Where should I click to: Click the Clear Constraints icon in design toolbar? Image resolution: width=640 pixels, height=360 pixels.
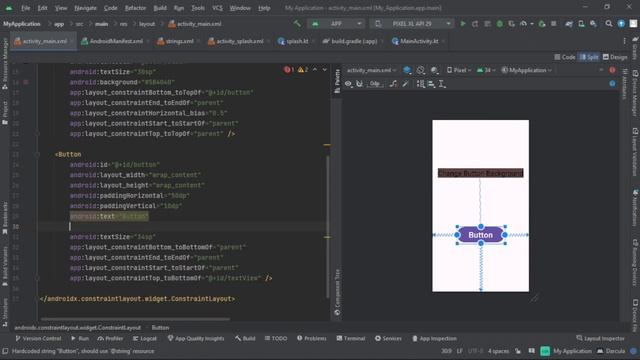pos(393,84)
